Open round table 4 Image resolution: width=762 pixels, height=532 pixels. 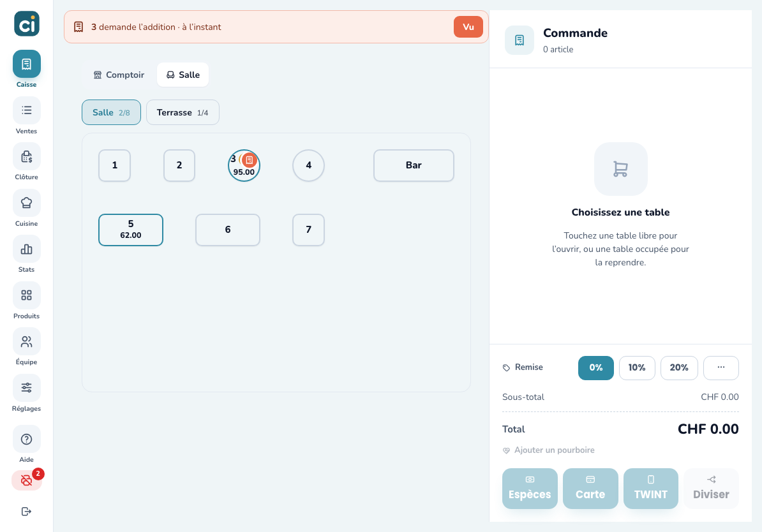click(x=309, y=165)
